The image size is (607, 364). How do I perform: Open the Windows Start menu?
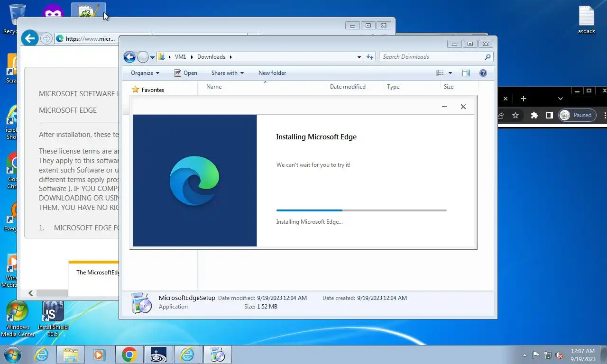point(12,355)
